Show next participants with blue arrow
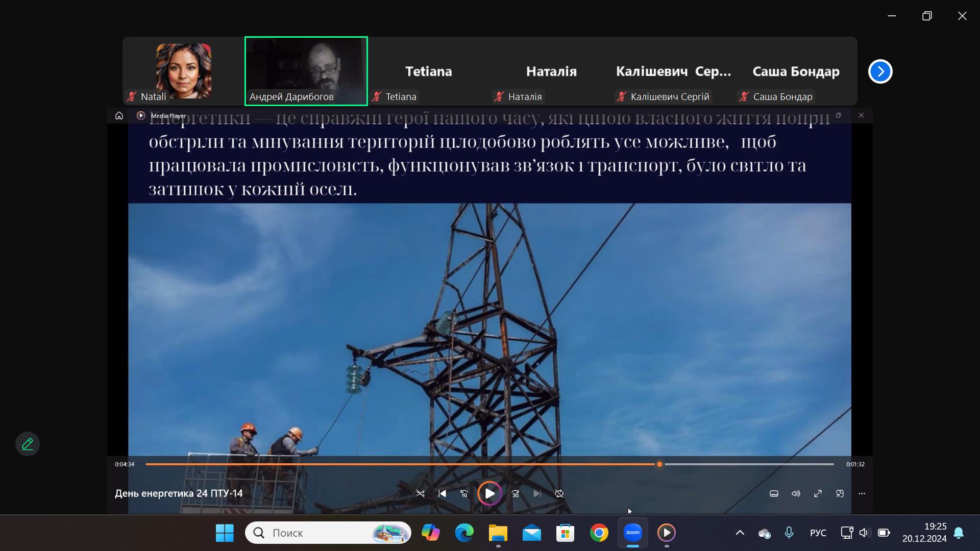The image size is (980, 551). coord(880,71)
